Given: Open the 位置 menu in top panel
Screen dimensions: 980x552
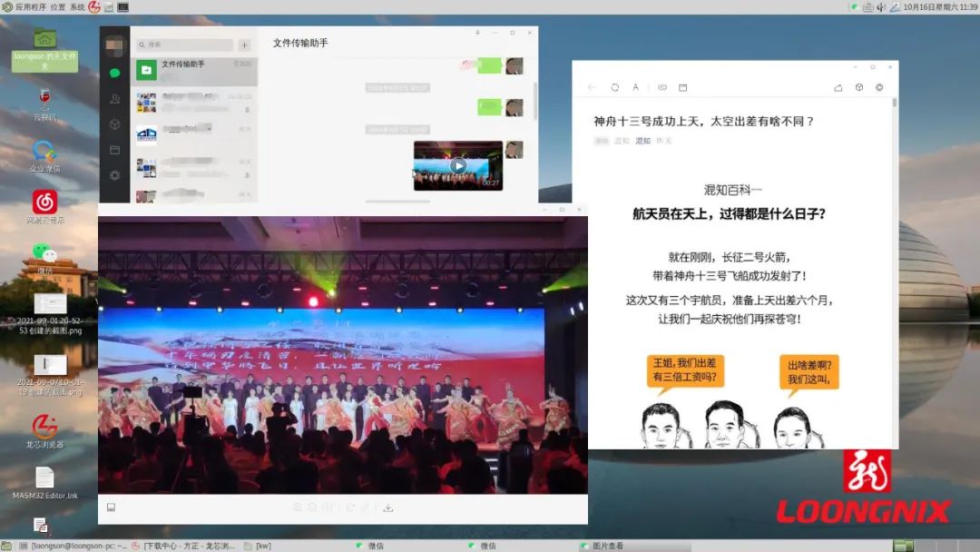Looking at the screenshot, I should [57, 6].
